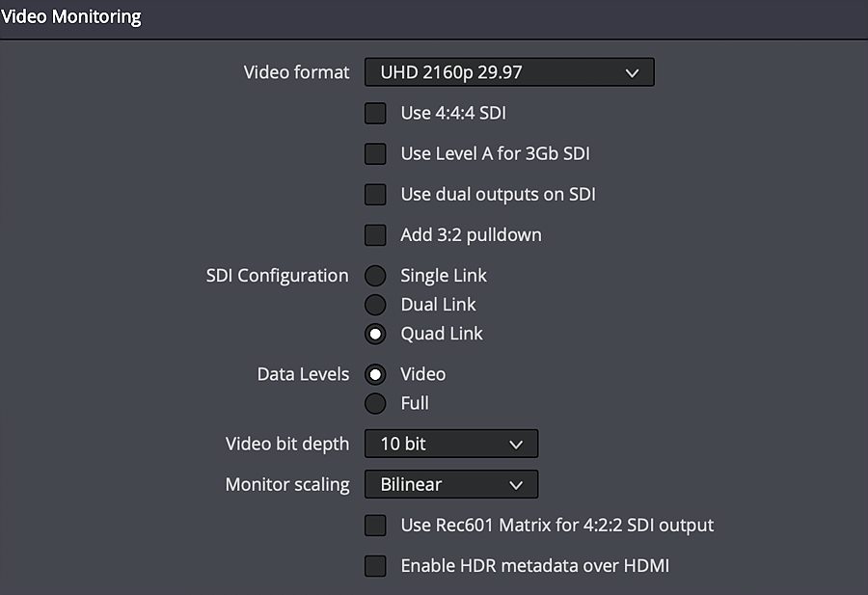This screenshot has width=868, height=595.
Task: Click the SDI Configuration label text
Action: 278,276
